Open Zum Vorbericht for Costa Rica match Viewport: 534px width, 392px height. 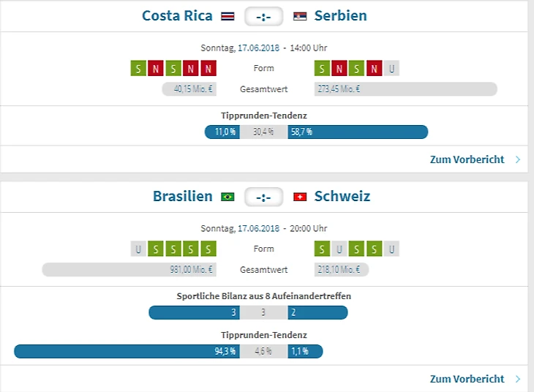(467, 159)
